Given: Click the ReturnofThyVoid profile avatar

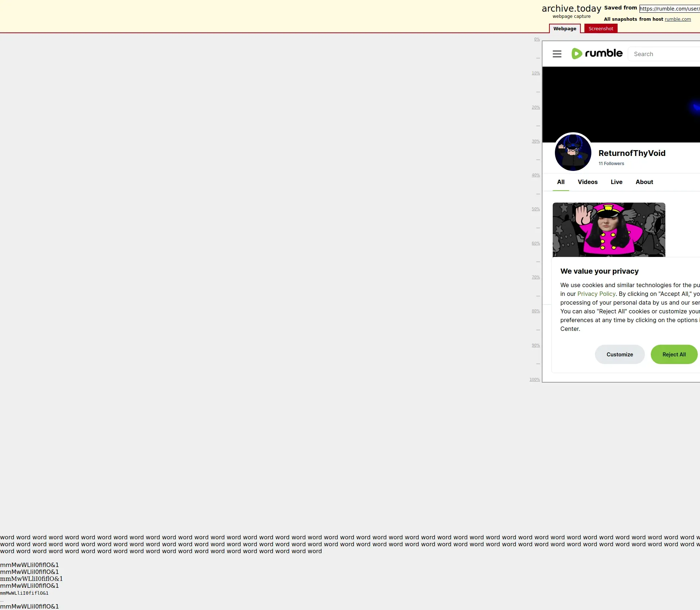Looking at the screenshot, I should [x=573, y=153].
